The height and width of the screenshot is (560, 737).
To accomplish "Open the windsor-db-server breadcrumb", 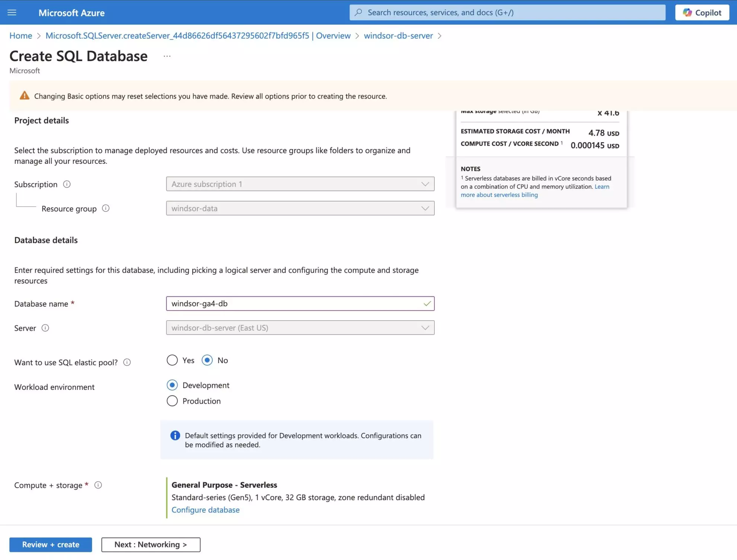I will click(x=398, y=36).
